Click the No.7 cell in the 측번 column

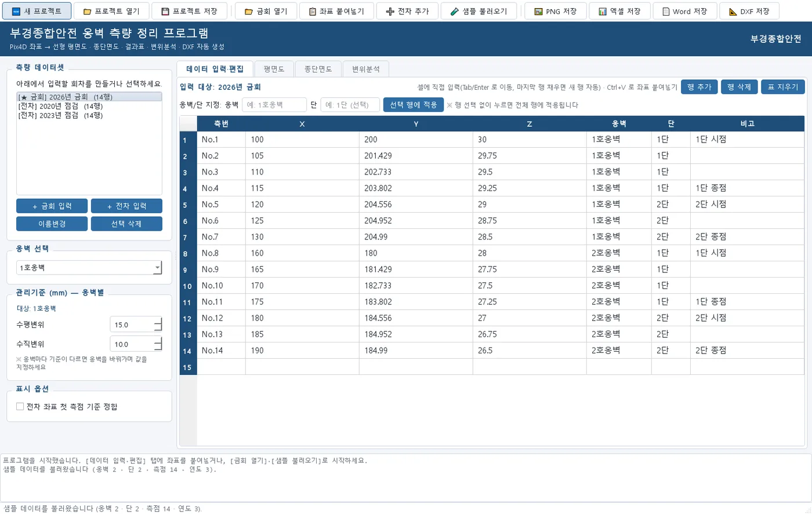click(222, 237)
